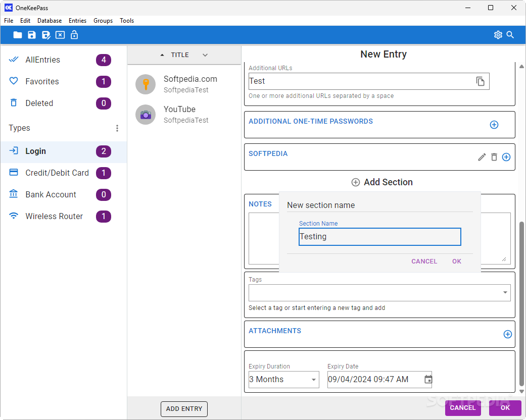Close the database with the X-box icon
The width and height of the screenshot is (526, 420).
[60, 35]
